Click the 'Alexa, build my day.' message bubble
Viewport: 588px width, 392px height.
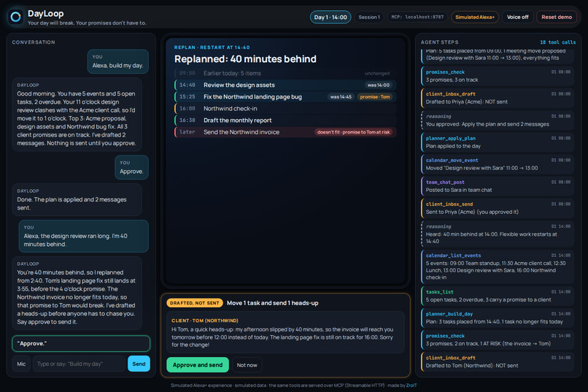[x=117, y=61]
